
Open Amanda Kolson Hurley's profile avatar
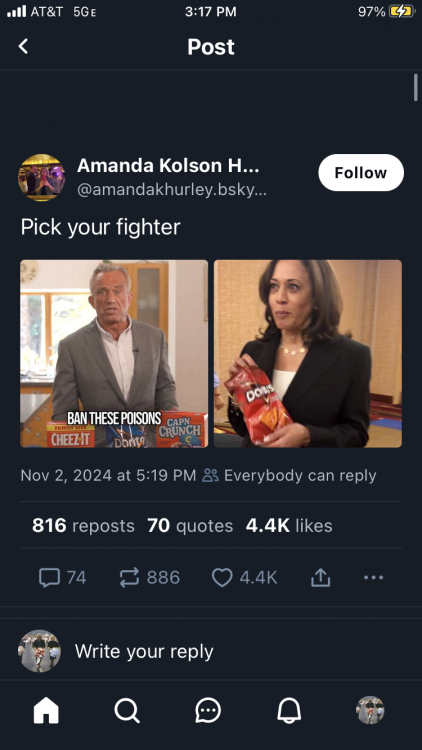pos(42,177)
